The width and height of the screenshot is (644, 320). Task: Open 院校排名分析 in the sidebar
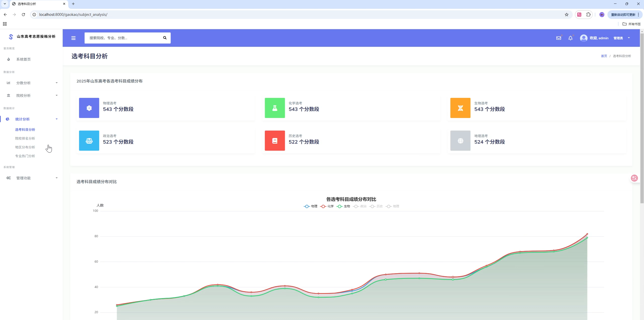(x=25, y=138)
